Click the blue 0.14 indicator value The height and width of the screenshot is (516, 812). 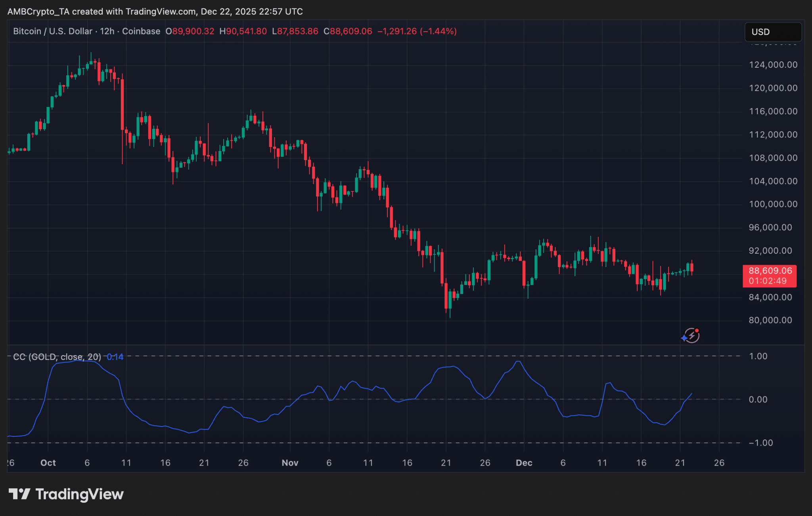pyautogui.click(x=115, y=357)
